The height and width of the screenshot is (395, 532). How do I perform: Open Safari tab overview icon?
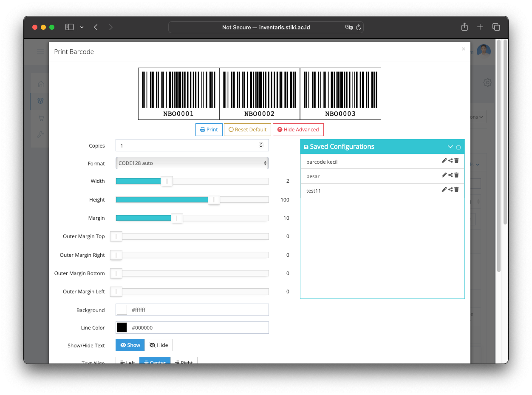click(496, 27)
